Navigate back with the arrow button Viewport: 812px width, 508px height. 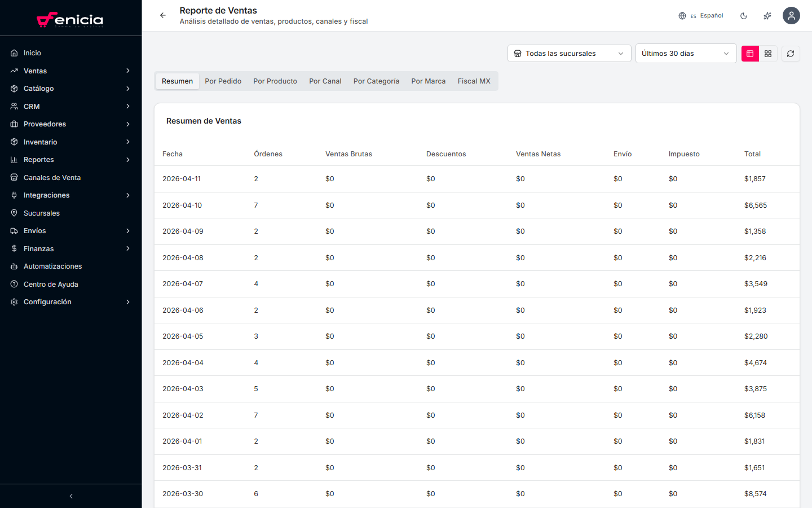[163, 15]
